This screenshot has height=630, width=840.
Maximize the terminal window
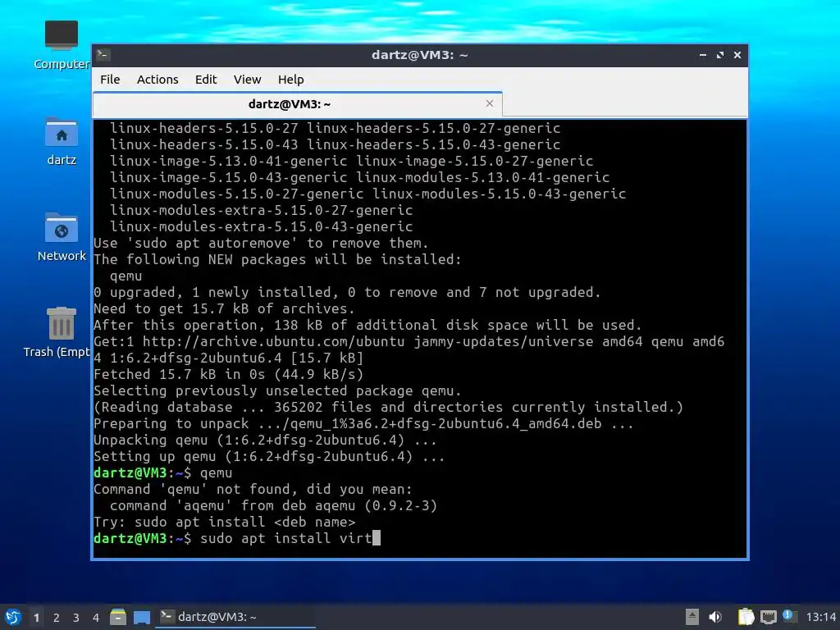coord(720,55)
